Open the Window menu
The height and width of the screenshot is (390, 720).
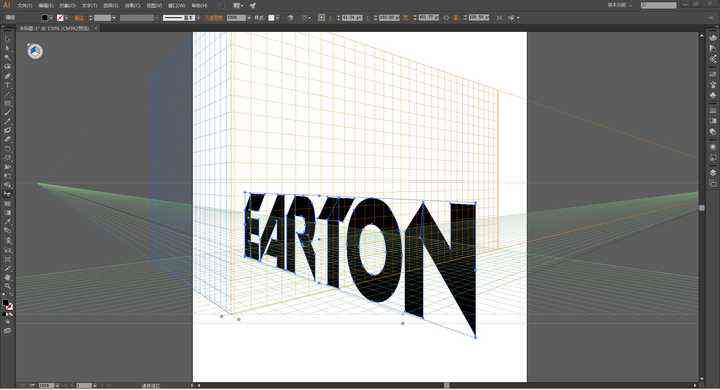(176, 6)
